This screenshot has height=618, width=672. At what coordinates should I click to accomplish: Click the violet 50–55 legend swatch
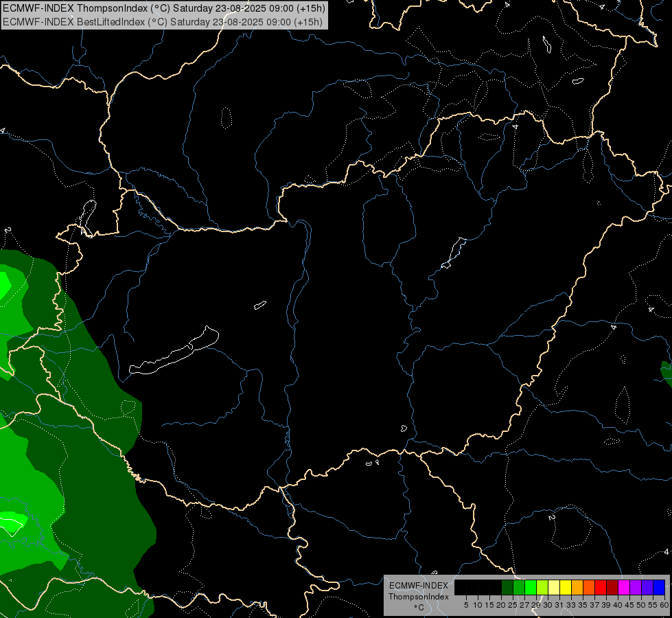coord(647,587)
